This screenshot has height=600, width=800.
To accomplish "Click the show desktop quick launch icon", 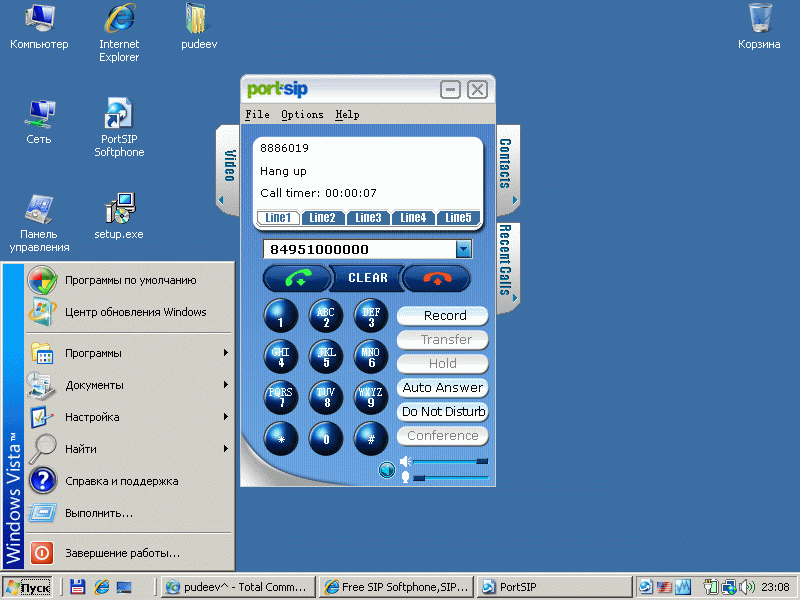I will click(x=124, y=587).
